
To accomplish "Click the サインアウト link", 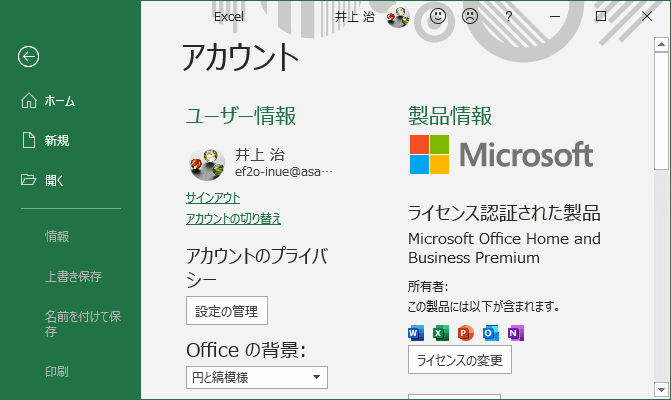I will (213, 198).
